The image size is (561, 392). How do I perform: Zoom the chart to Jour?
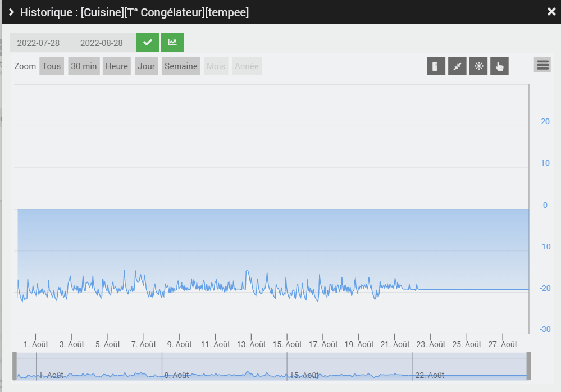coord(147,66)
